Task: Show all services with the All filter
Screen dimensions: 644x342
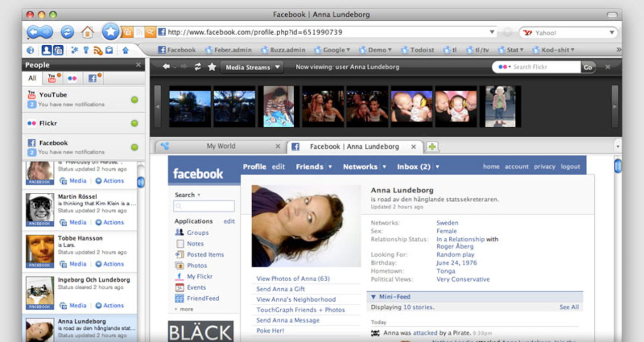Action: [x=32, y=78]
